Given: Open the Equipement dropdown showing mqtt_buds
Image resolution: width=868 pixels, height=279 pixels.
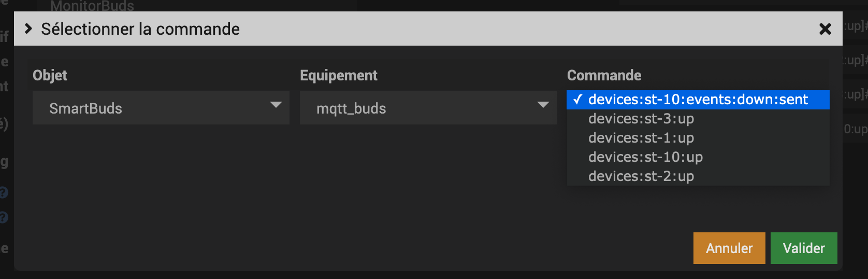Looking at the screenshot, I should point(428,108).
